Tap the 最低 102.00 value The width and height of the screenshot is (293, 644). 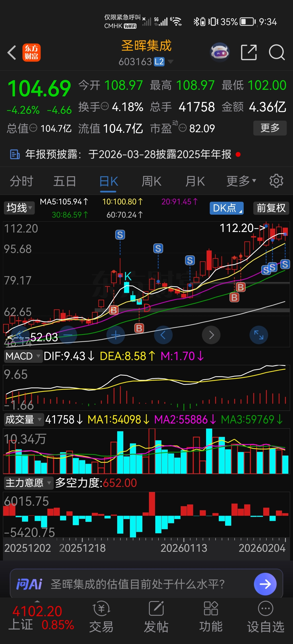point(254,85)
